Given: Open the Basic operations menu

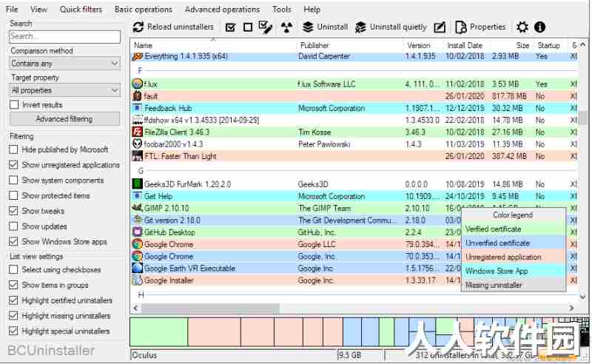Looking at the screenshot, I should [x=144, y=9].
